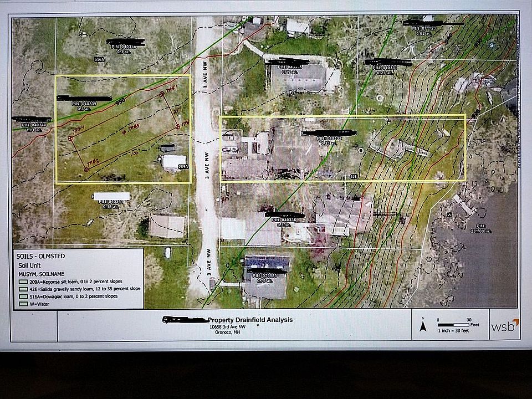
Task: Select the parcel label PIN 040339
Action: pos(83,104)
